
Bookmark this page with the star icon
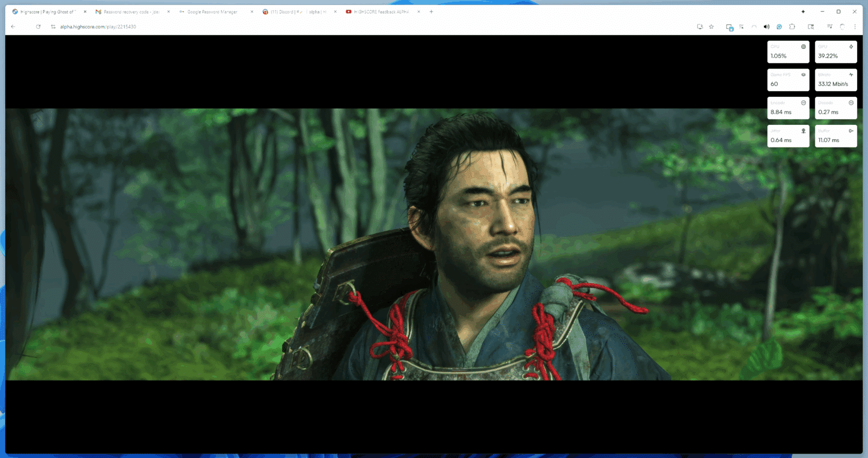(711, 27)
